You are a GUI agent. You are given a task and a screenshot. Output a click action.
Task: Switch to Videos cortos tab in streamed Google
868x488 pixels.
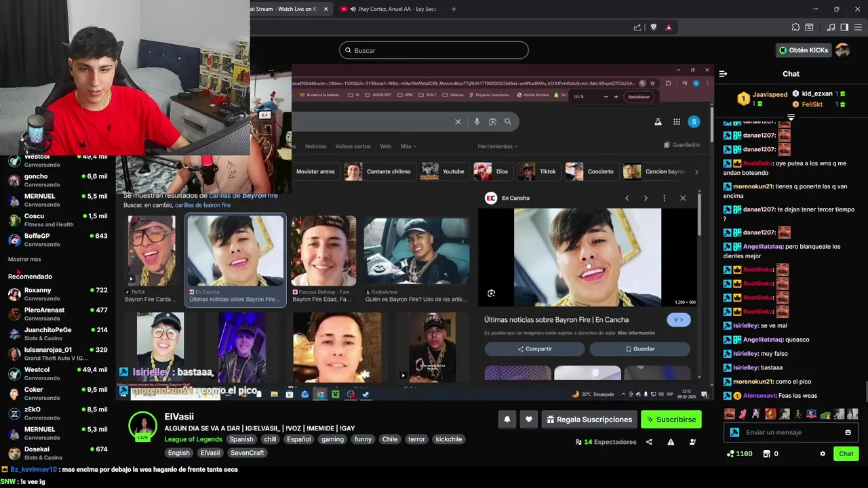[353, 146]
